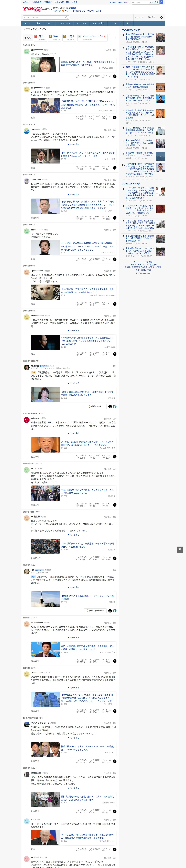Screen dimensions: 186x868
Task: Expand もっと見る on 大場紀章's comment
Action: click(x=73, y=383)
